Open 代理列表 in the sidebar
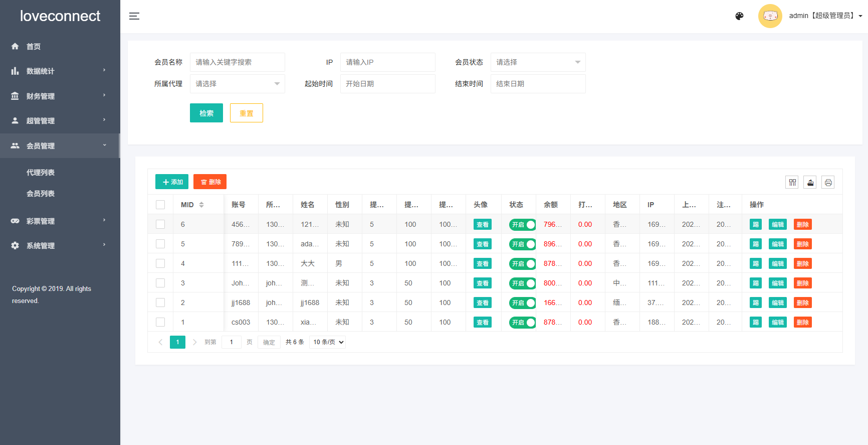 41,173
